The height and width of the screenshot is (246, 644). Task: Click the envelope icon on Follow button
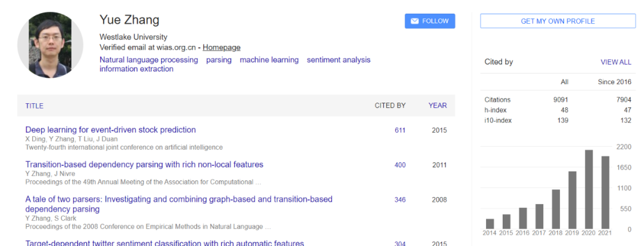pyautogui.click(x=414, y=21)
